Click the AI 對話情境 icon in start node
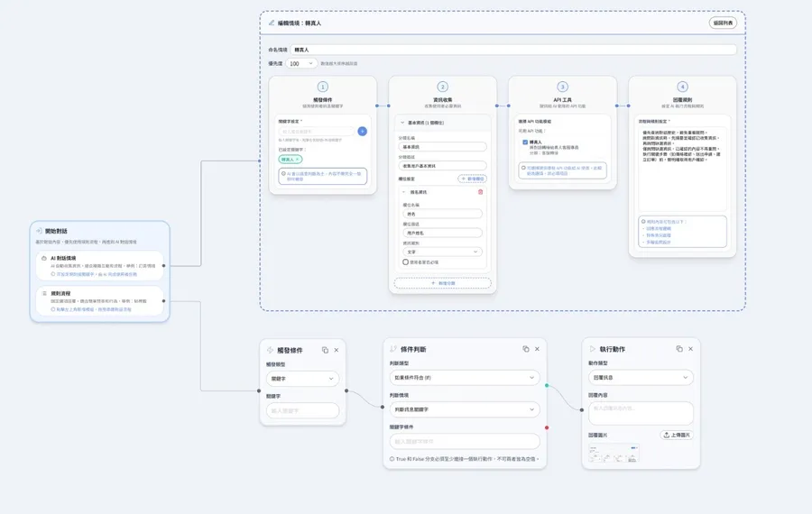This screenshot has width=812, height=514. pos(44,258)
